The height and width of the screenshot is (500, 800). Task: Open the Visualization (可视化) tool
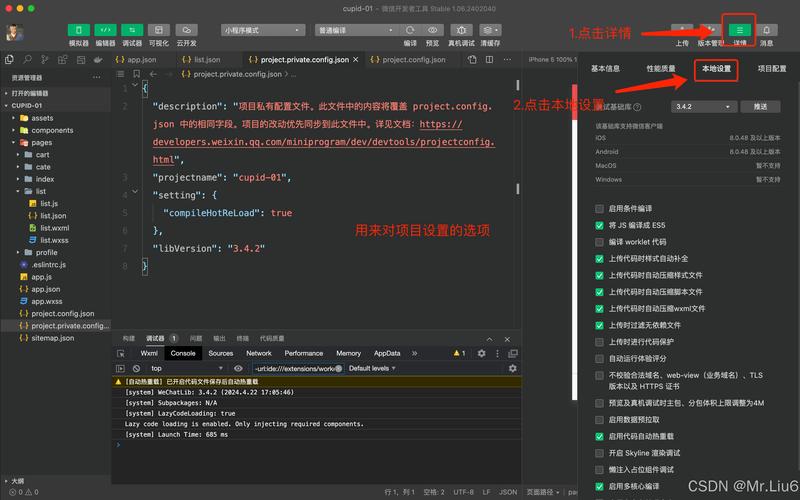[x=159, y=30]
